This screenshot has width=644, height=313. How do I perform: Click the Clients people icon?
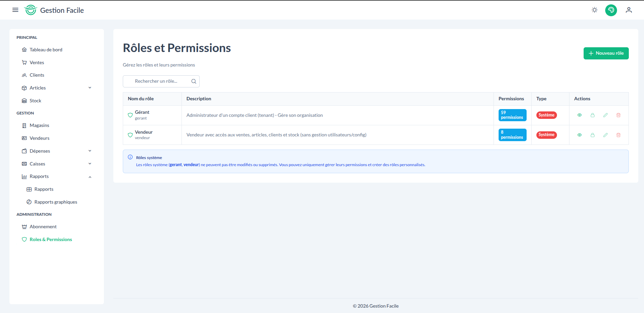tap(24, 75)
